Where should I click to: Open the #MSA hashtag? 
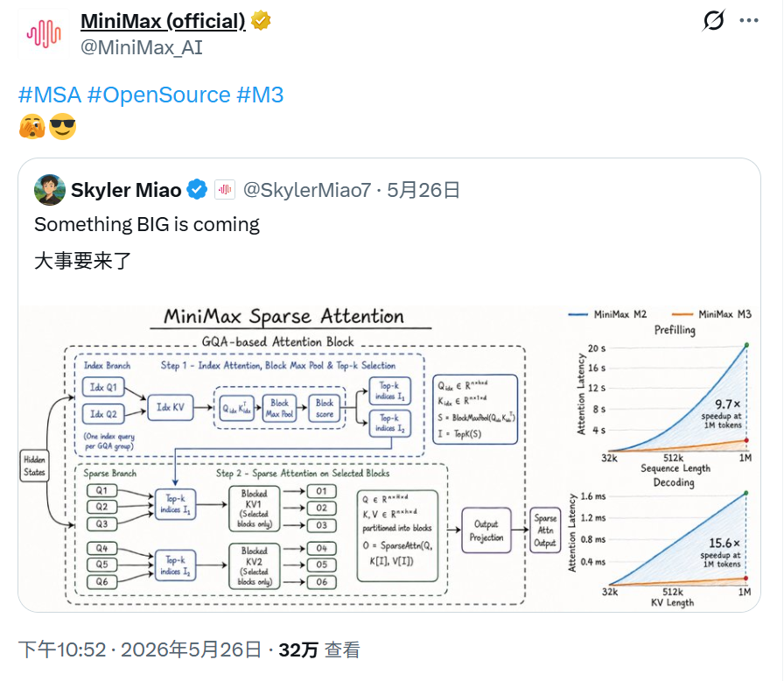tap(50, 95)
